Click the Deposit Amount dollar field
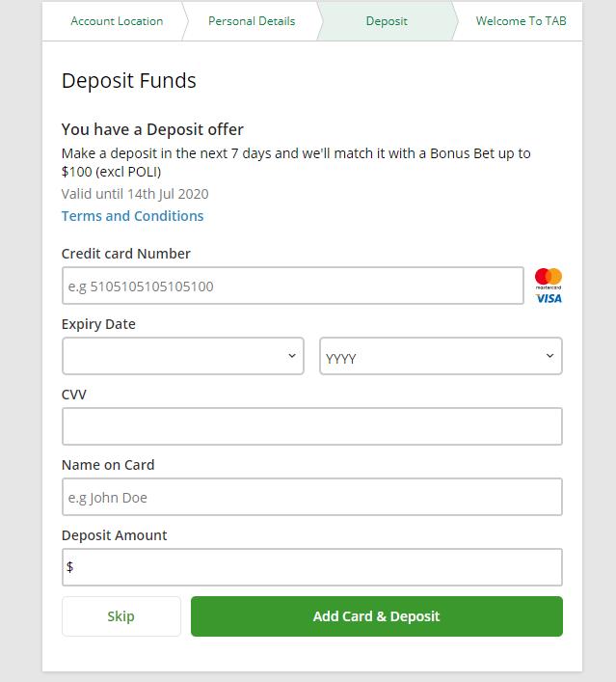 pos(311,567)
